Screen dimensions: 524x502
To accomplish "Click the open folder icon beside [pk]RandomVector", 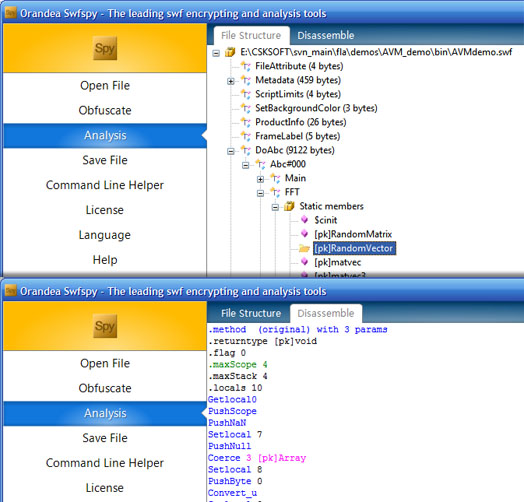I will click(x=304, y=248).
